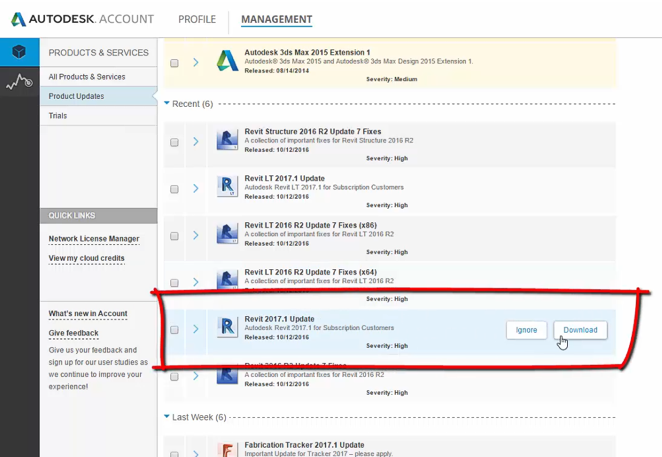Image resolution: width=662 pixels, height=457 pixels.
Task: Collapse the Recent (6) section
Action: [x=167, y=103]
